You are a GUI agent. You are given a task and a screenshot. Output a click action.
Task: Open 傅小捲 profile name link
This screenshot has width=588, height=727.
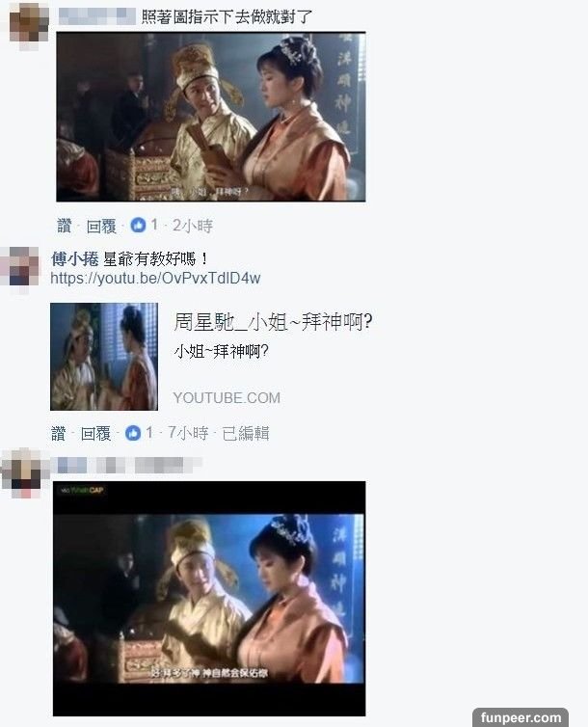pyautogui.click(x=74, y=258)
